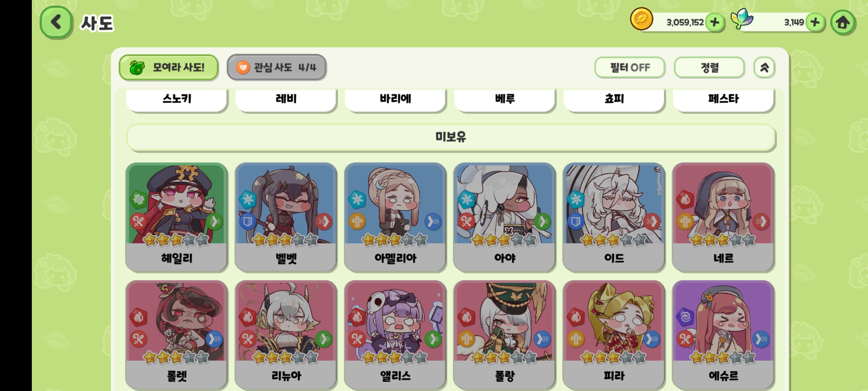Collapse panel with double chevron button

point(764,67)
